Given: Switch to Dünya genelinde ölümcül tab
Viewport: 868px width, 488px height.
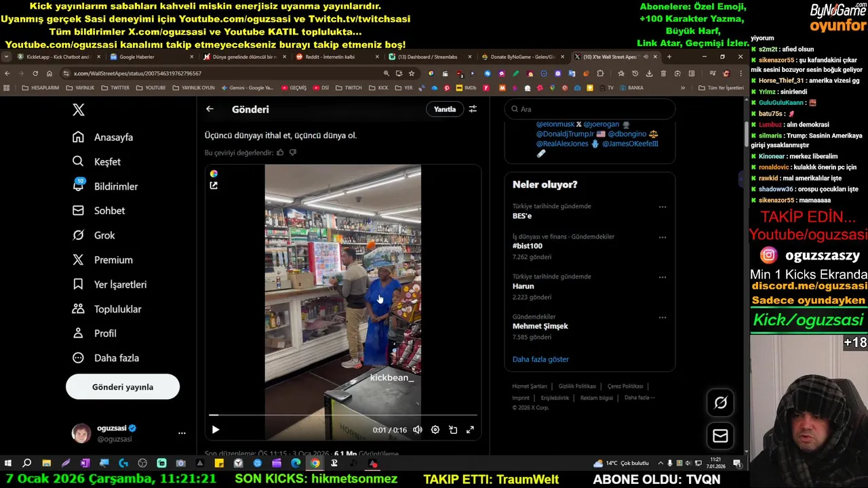Looking at the screenshot, I should pos(244,57).
